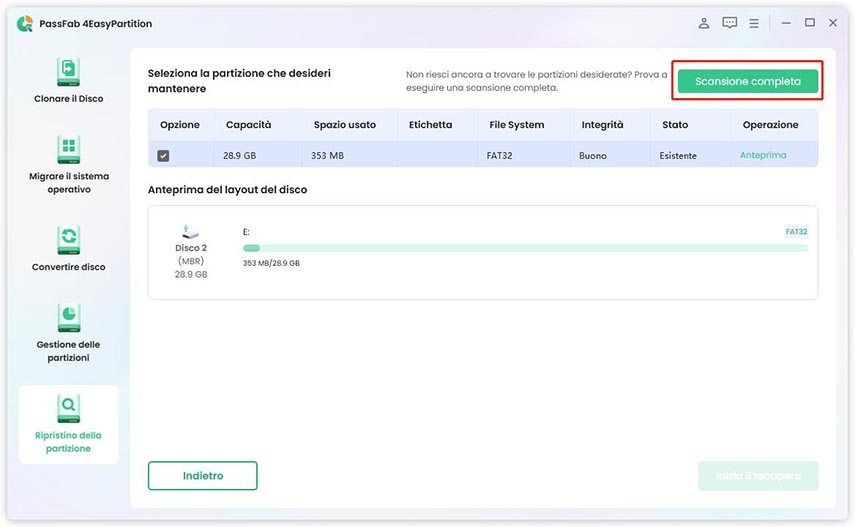855x527 pixels.
Task: Click the Disco 2 drive icon
Action: tap(191, 232)
